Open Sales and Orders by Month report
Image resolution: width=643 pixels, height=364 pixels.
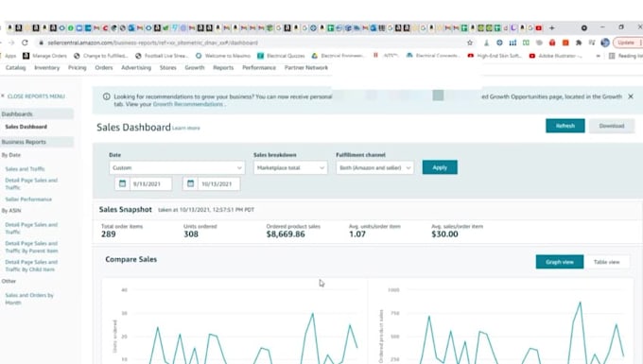pos(29,299)
